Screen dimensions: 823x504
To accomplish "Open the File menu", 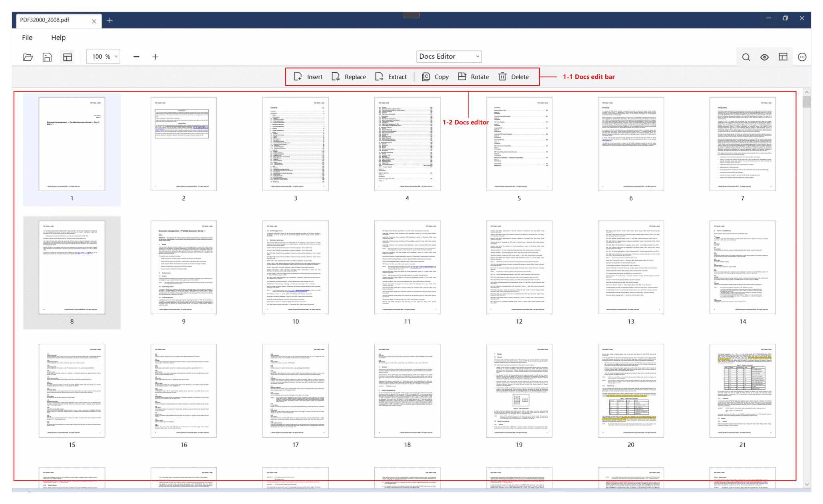I will point(27,38).
